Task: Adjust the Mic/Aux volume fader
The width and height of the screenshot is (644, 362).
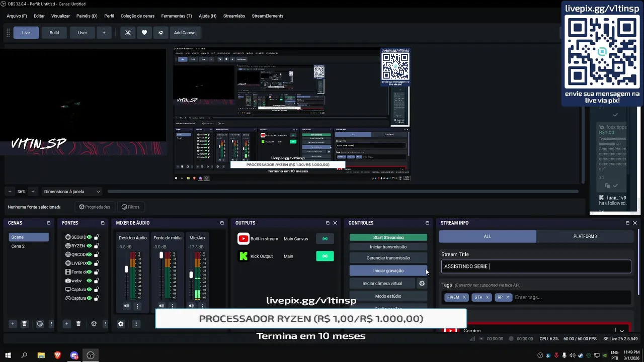Action: [x=191, y=275]
